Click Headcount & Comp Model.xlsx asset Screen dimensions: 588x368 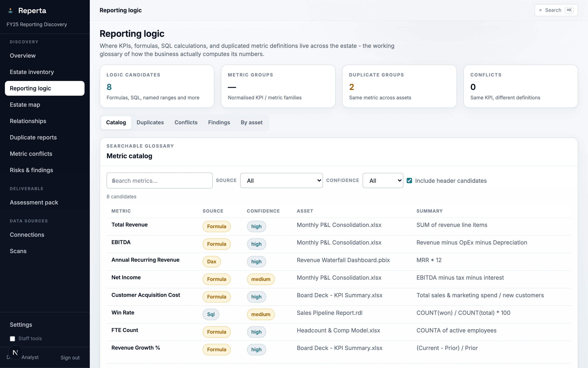tap(338, 330)
